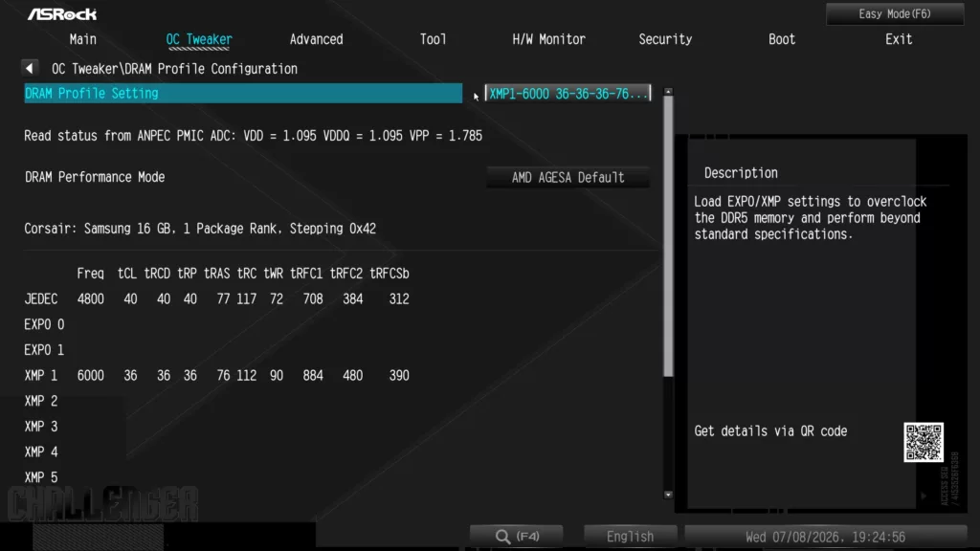
Task: Open the Security tab
Action: click(x=665, y=39)
